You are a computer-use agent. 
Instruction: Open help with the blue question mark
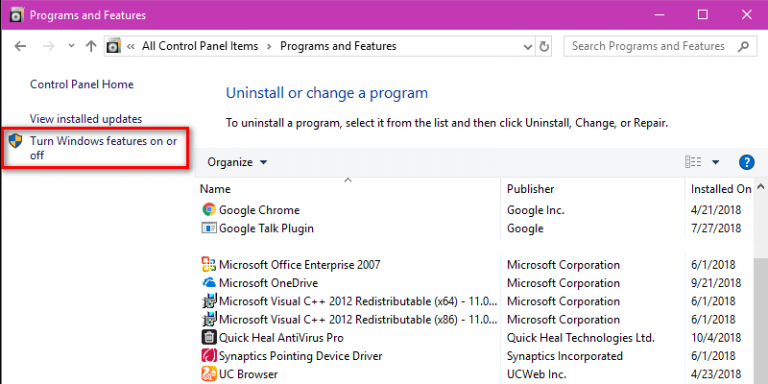(746, 162)
